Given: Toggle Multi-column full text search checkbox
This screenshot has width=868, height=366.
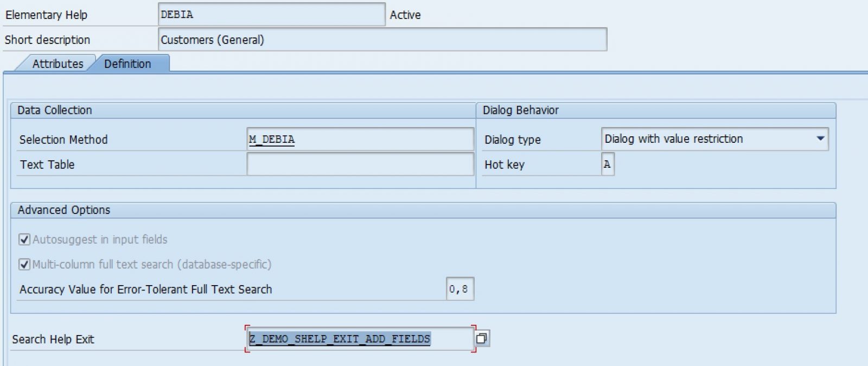Looking at the screenshot, I should coord(24,264).
